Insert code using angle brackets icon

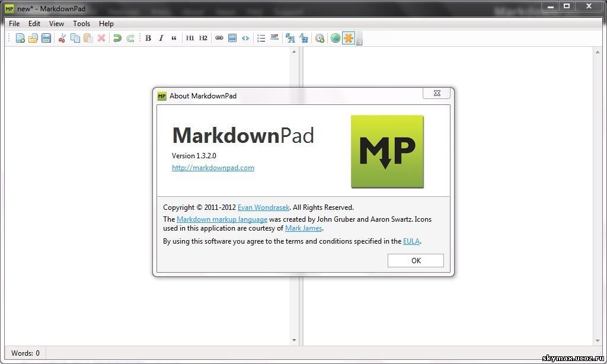click(245, 38)
